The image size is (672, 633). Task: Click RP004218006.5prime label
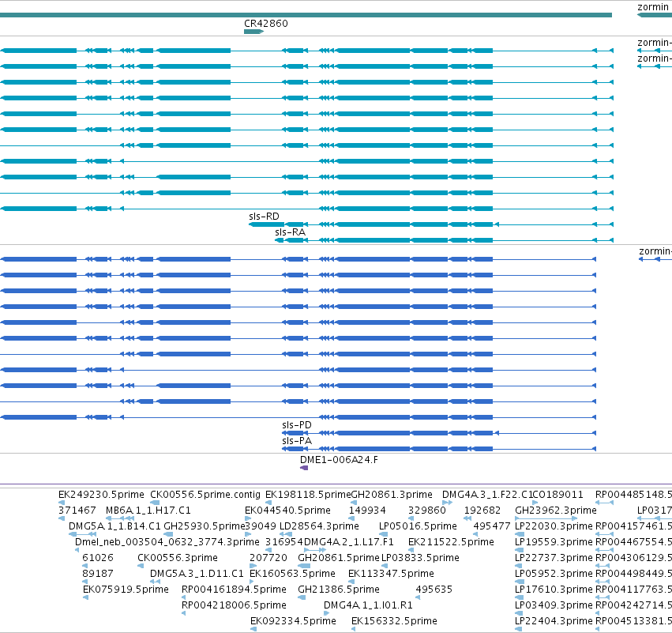point(234,605)
